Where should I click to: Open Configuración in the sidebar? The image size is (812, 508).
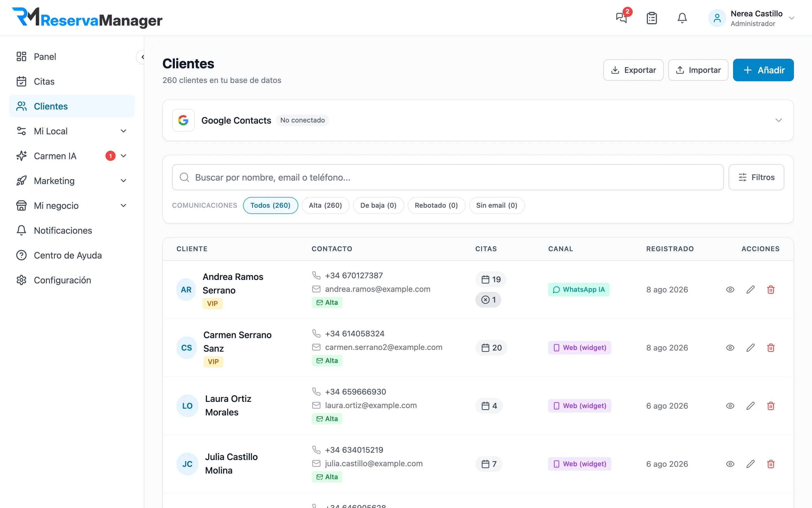72,280
